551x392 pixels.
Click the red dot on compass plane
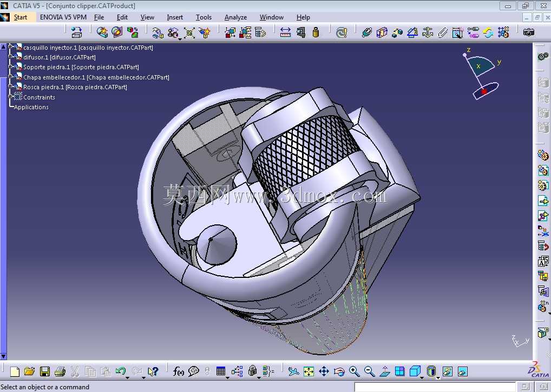[484, 91]
